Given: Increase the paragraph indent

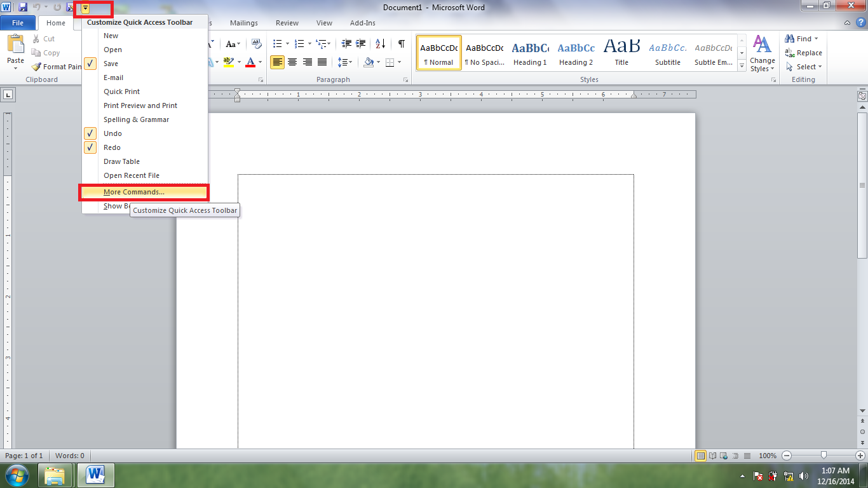Looking at the screenshot, I should point(361,44).
